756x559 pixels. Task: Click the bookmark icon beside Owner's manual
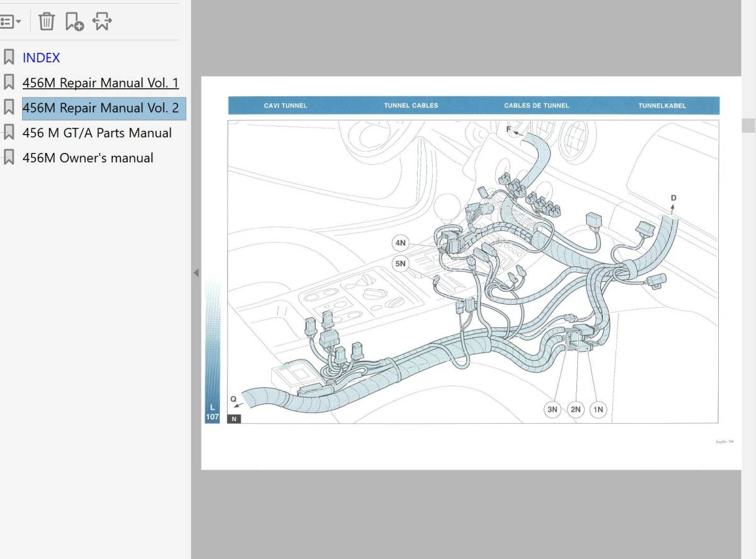tap(9, 158)
